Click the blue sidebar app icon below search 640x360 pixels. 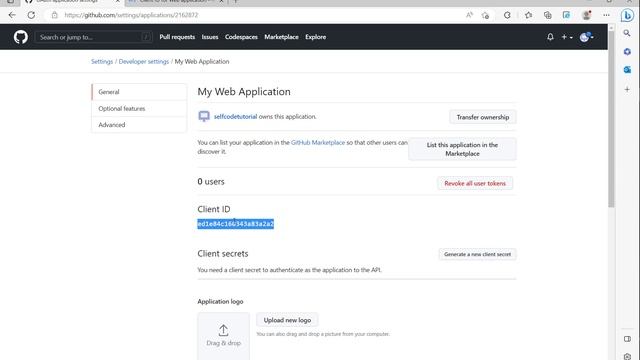click(627, 52)
